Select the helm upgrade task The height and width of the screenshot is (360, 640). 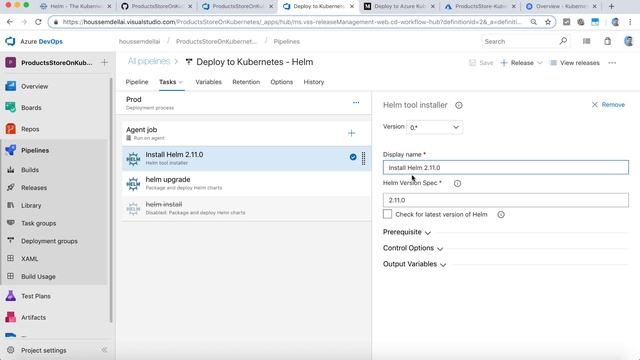tap(247, 183)
